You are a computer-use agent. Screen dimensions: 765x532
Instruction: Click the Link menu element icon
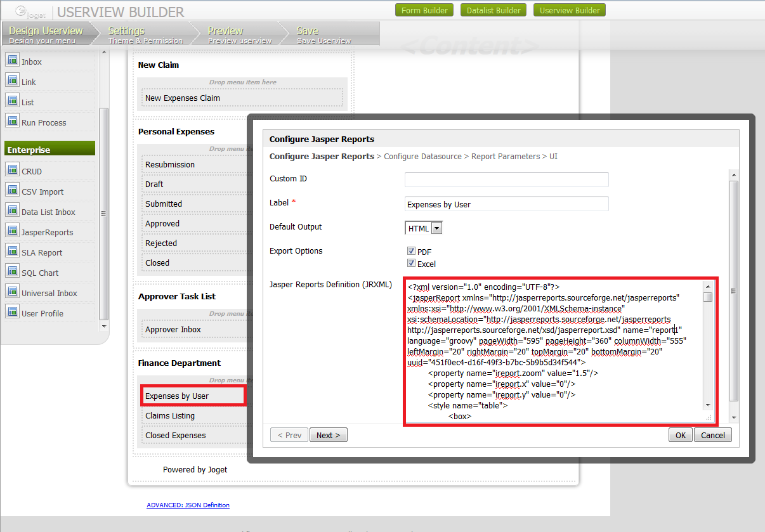click(12, 81)
